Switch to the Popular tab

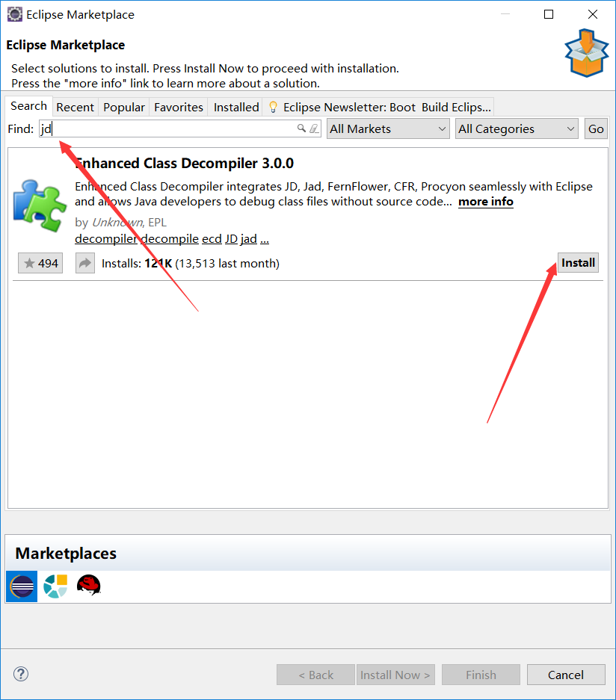(x=124, y=107)
